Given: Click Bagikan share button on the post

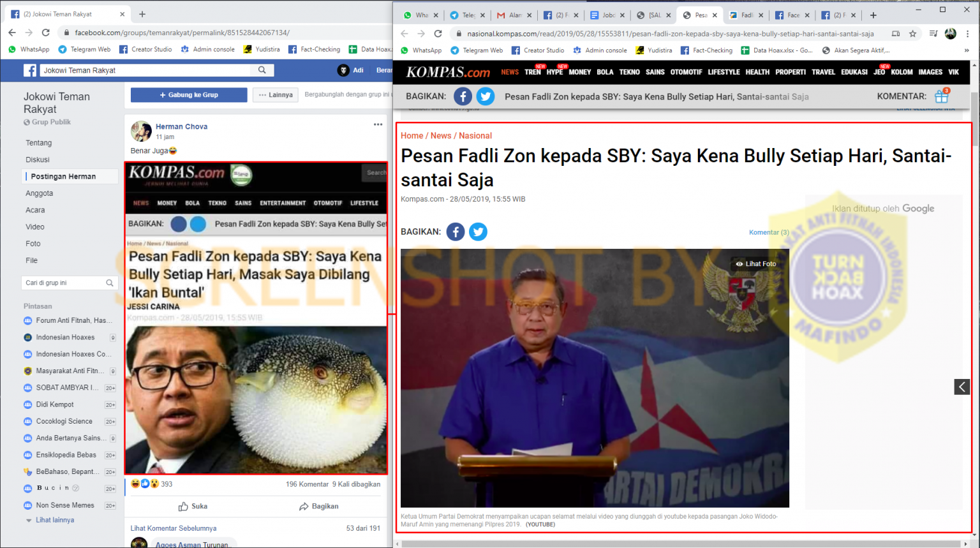Looking at the screenshot, I should 319,507.
